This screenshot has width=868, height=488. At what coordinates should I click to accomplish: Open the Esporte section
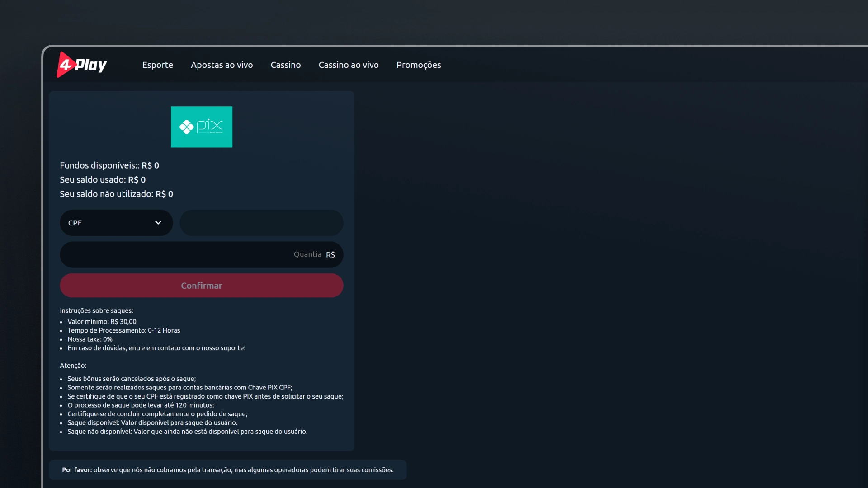pos(157,65)
